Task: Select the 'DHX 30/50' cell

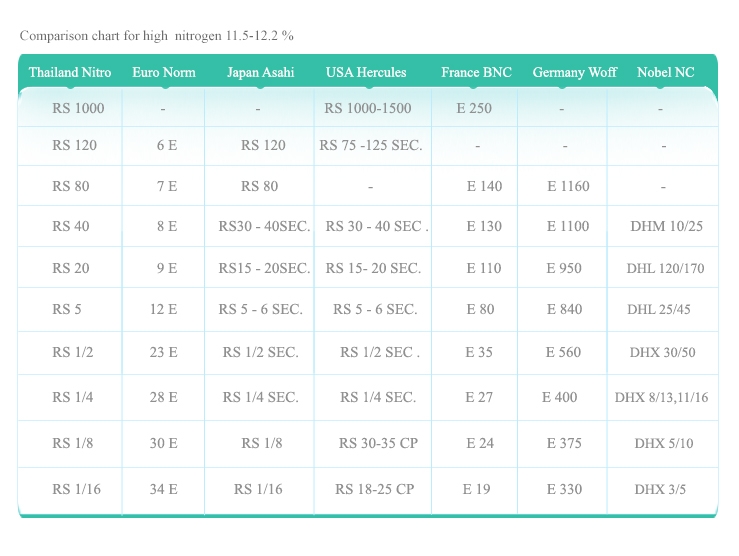Action: [662, 352]
